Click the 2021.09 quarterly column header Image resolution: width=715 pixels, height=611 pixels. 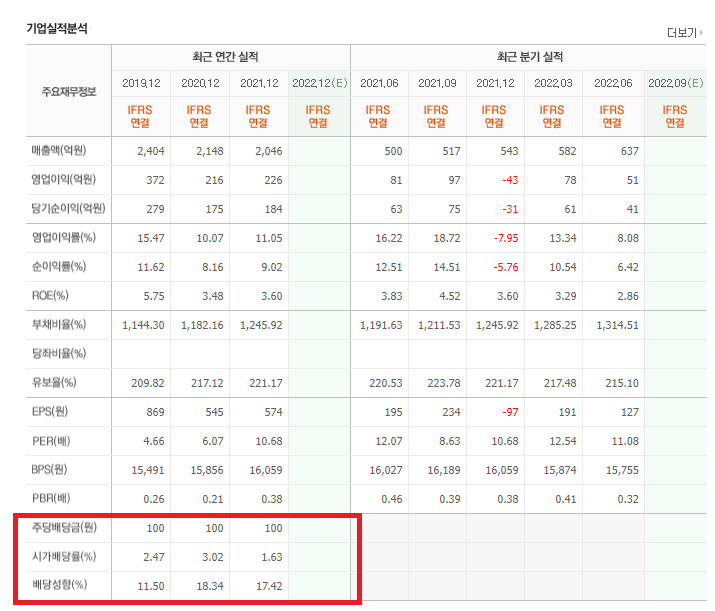[x=437, y=83]
